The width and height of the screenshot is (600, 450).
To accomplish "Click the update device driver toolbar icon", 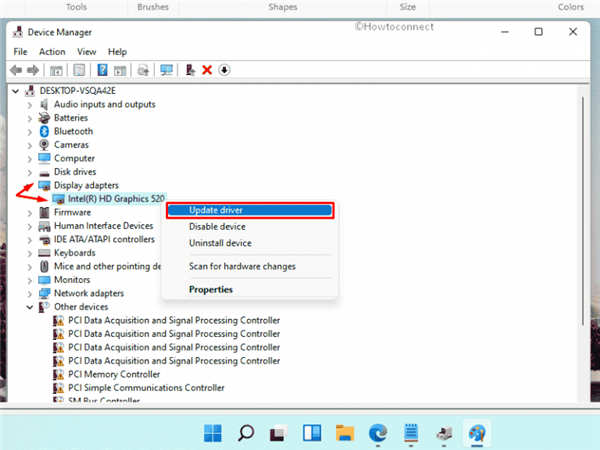I will [x=190, y=70].
